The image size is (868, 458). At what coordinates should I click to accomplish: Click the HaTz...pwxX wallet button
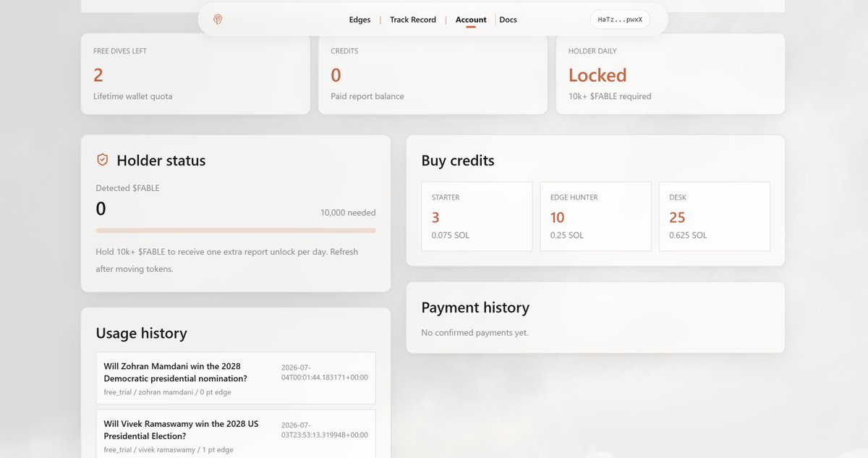[620, 20]
